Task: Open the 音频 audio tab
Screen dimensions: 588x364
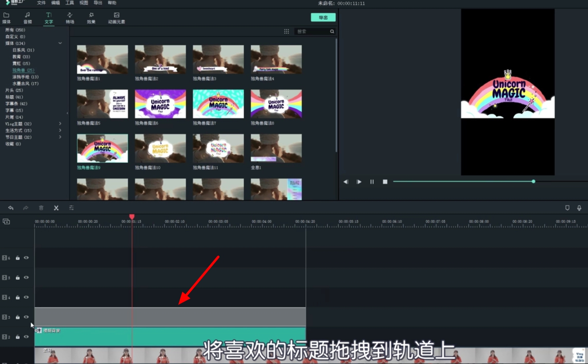Action: (27, 18)
